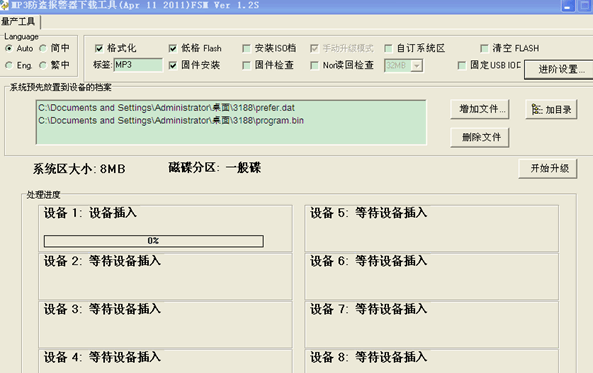Uncheck the 固件安装 checkbox
The height and width of the screenshot is (373, 593).
coord(173,65)
